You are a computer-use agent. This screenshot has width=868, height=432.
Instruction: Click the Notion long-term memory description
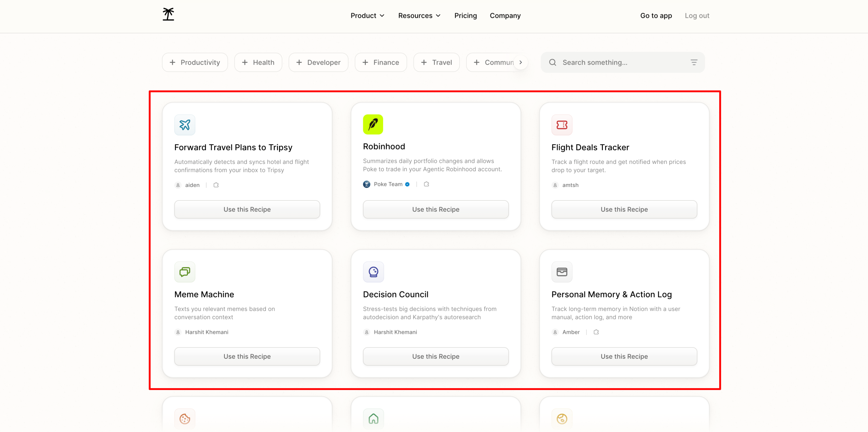(x=616, y=313)
